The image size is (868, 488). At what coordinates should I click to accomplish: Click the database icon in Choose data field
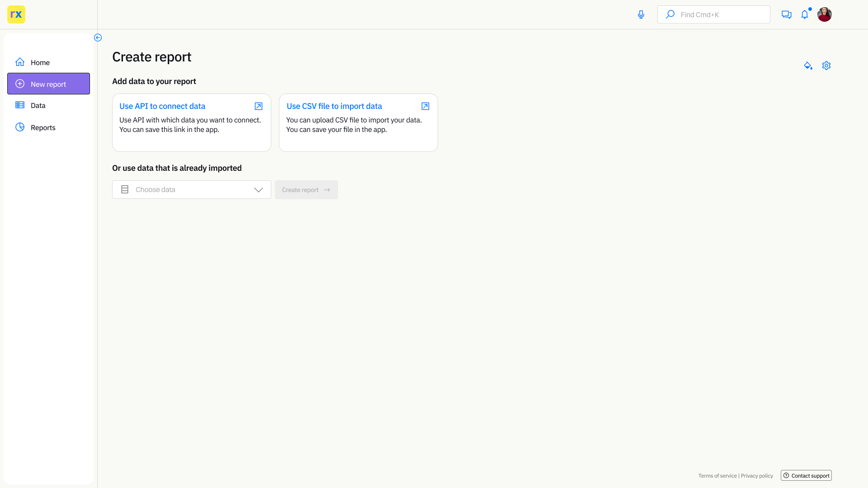[x=125, y=189]
